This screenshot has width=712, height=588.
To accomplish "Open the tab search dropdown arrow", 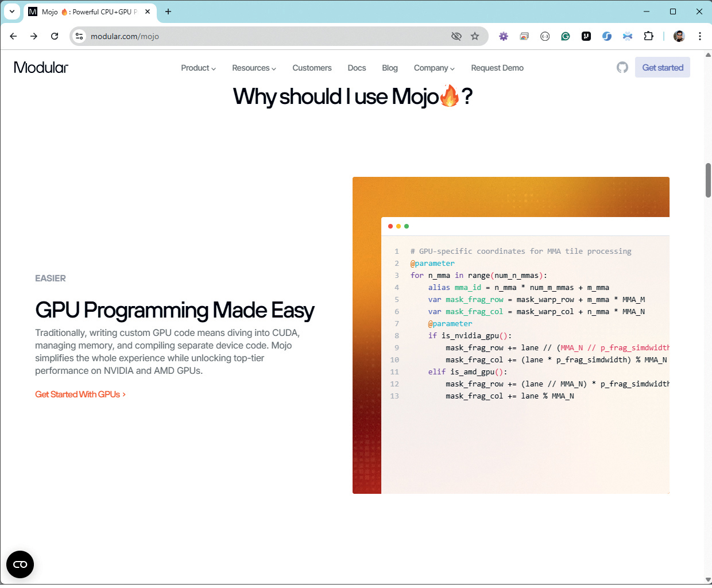I will point(11,11).
